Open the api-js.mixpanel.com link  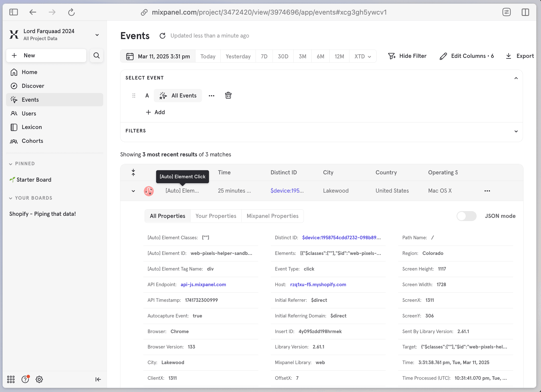coord(203,285)
